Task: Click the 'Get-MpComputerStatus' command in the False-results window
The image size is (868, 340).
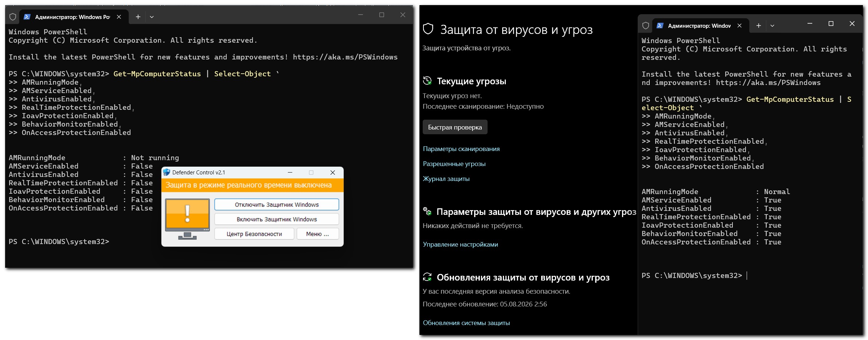Action: [x=157, y=74]
